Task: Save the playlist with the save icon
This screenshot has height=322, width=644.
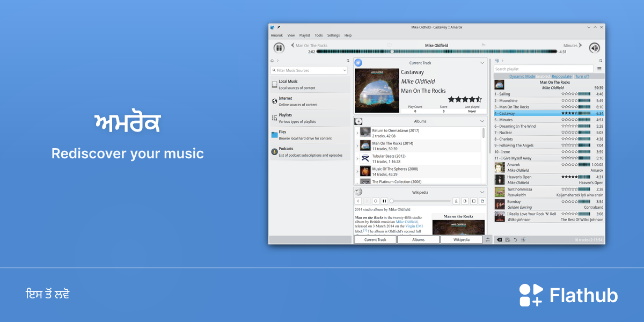Action: tap(507, 239)
